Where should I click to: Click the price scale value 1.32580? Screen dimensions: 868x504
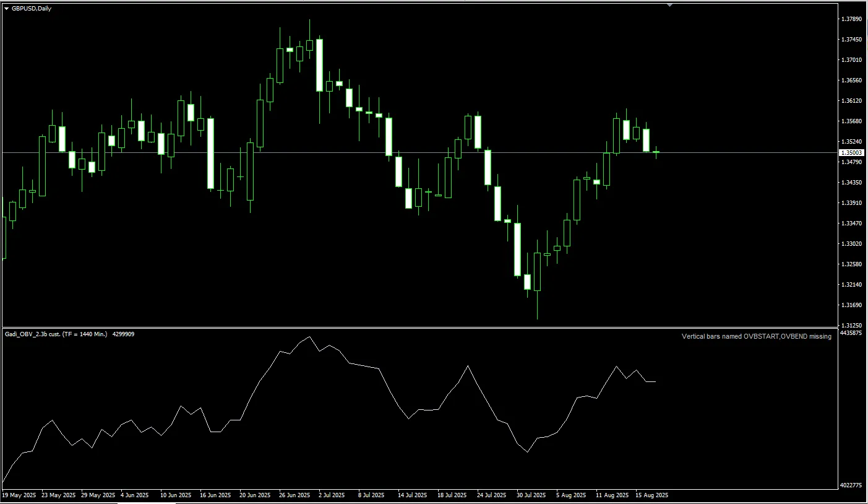[853, 264]
